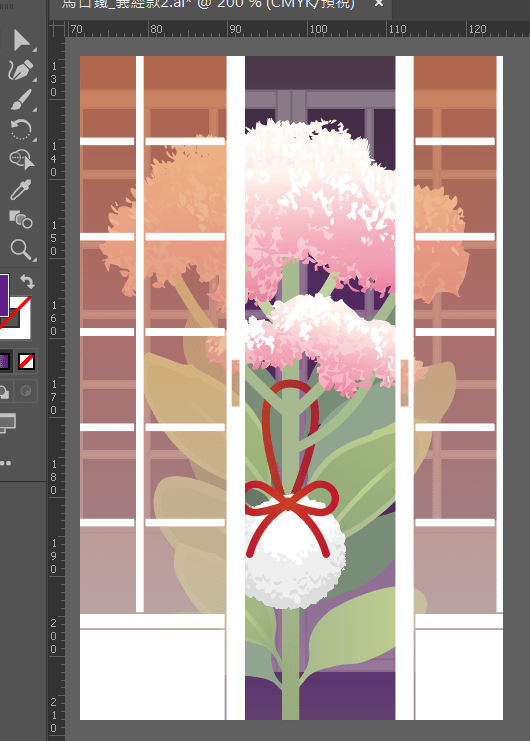Select the Zoom magnifier tool
The height and width of the screenshot is (741, 530).
(x=21, y=250)
